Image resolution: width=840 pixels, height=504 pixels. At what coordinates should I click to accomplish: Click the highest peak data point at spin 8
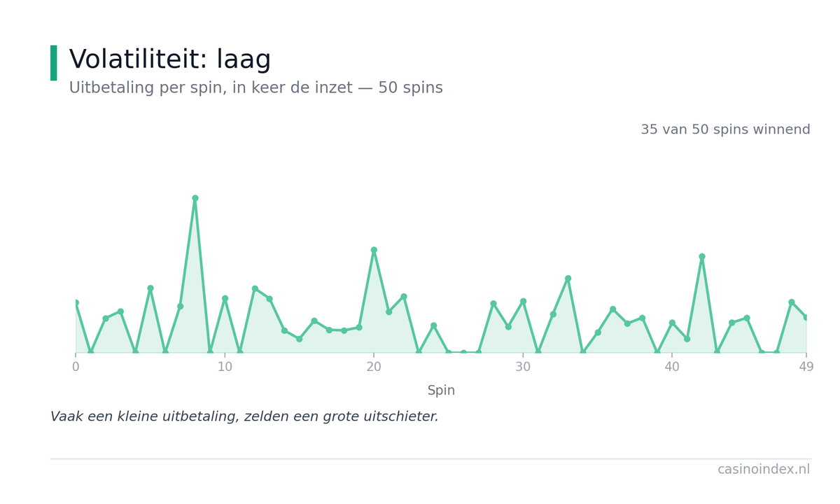click(x=195, y=198)
